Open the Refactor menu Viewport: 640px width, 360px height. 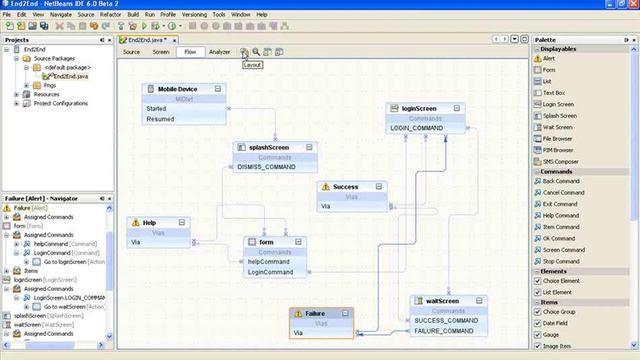pyautogui.click(x=111, y=14)
